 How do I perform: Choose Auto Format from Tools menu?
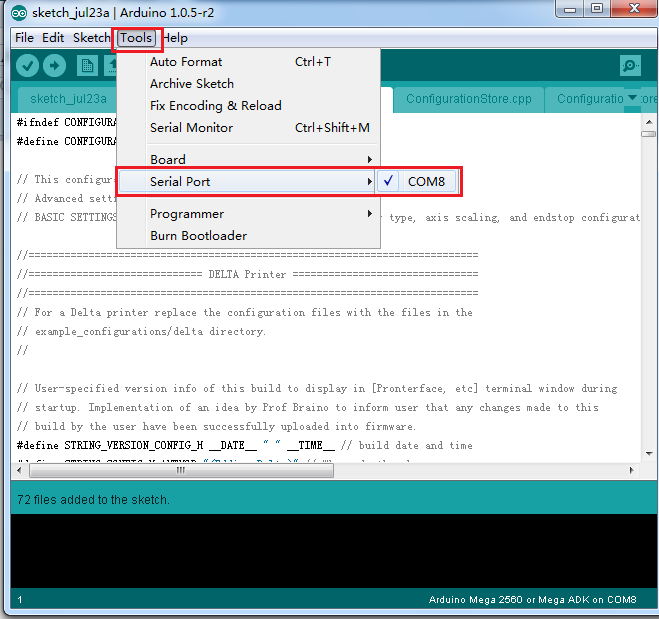point(248,62)
